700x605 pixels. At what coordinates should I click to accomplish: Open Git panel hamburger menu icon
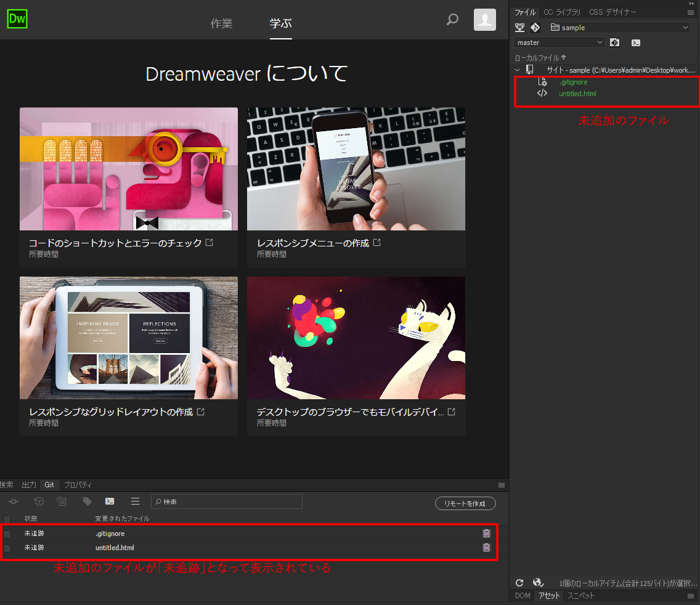tap(136, 501)
